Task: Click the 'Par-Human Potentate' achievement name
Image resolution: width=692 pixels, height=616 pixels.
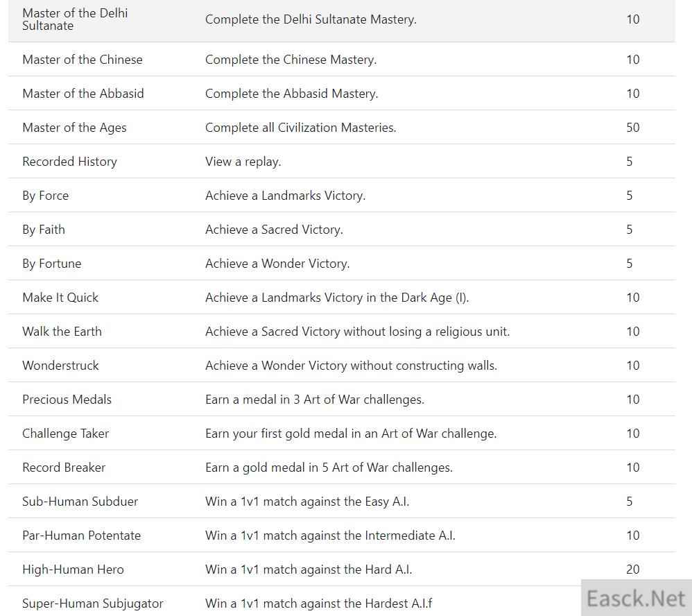Action: point(81,536)
